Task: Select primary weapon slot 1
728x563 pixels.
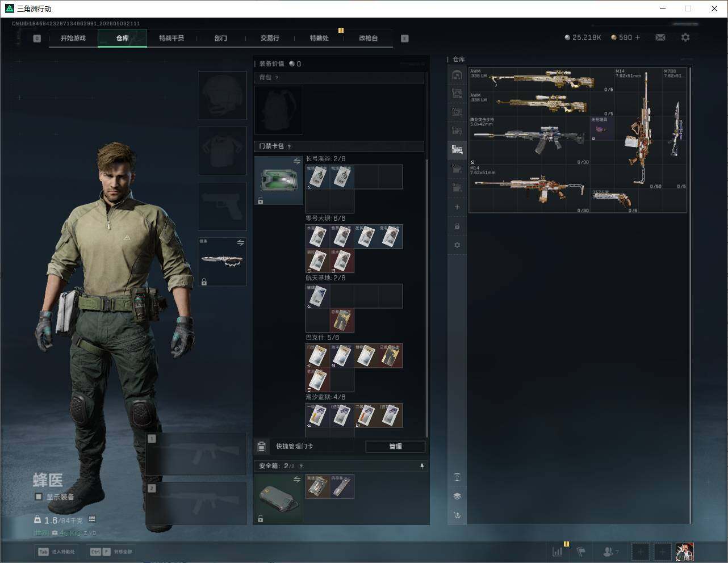Action: click(196, 454)
